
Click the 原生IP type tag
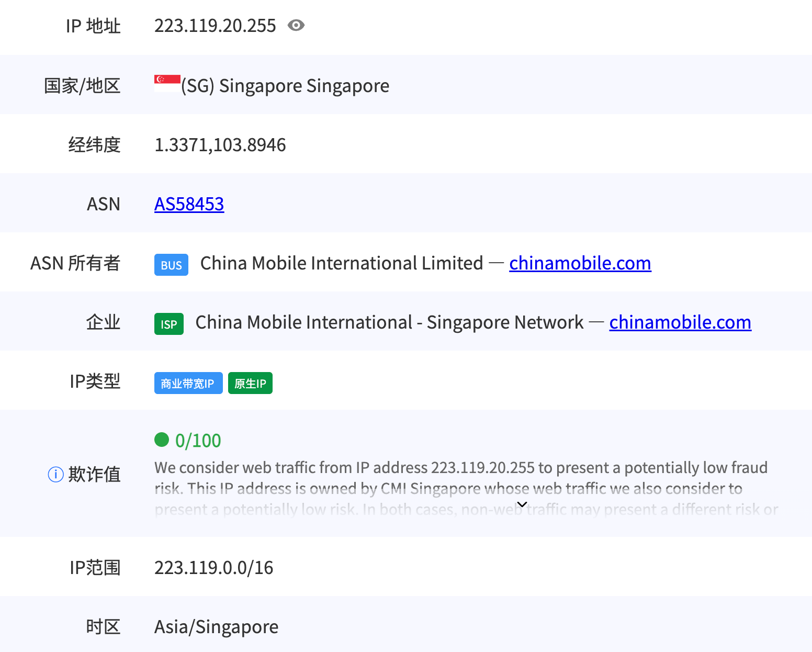(x=250, y=383)
